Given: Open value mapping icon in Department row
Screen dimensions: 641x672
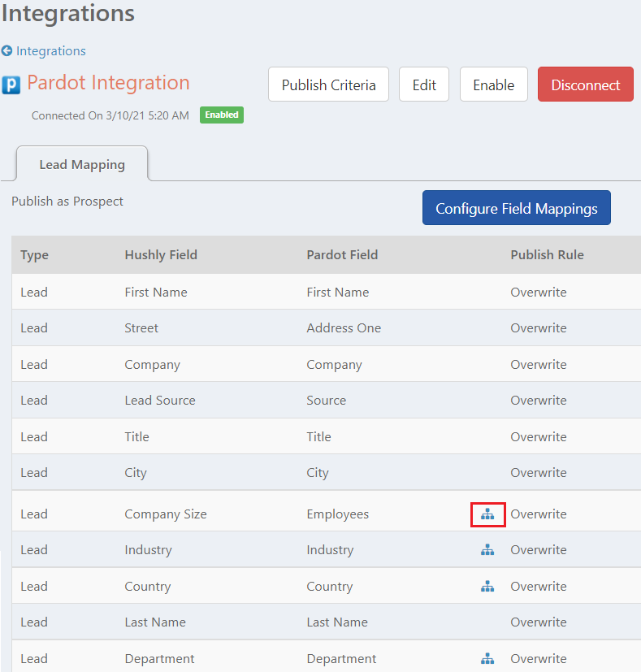Looking at the screenshot, I should [487, 659].
